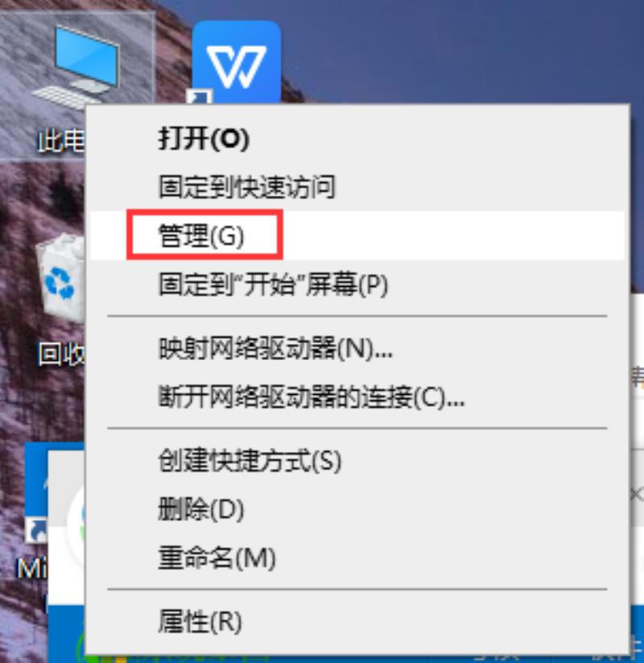Select the WPS Office desktop shortcut

point(237,62)
